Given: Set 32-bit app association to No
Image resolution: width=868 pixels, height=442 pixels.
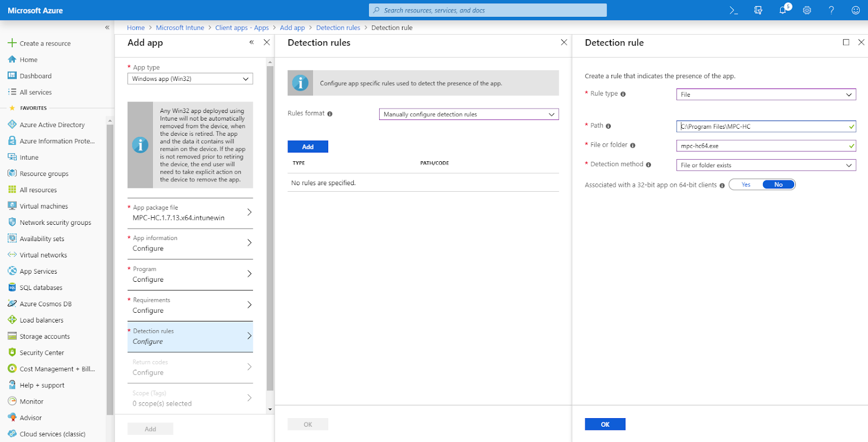Looking at the screenshot, I should coord(778,185).
